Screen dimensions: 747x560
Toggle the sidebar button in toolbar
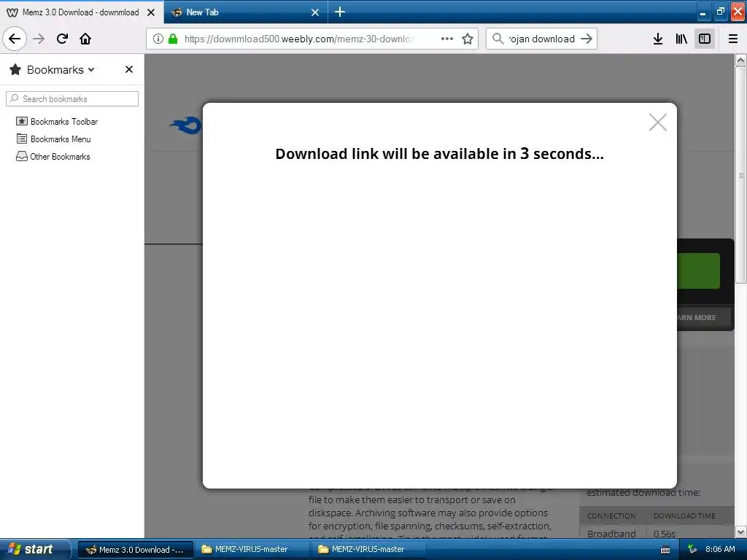click(705, 39)
